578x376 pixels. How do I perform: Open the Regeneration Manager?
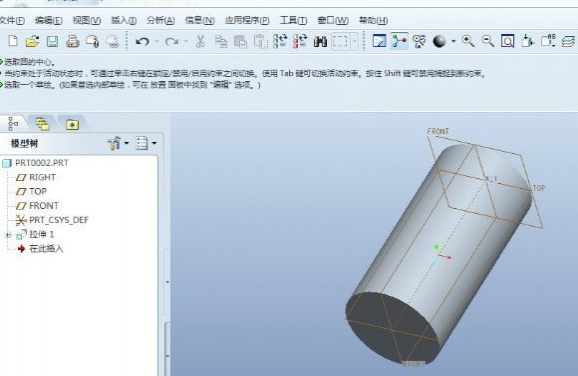300,41
